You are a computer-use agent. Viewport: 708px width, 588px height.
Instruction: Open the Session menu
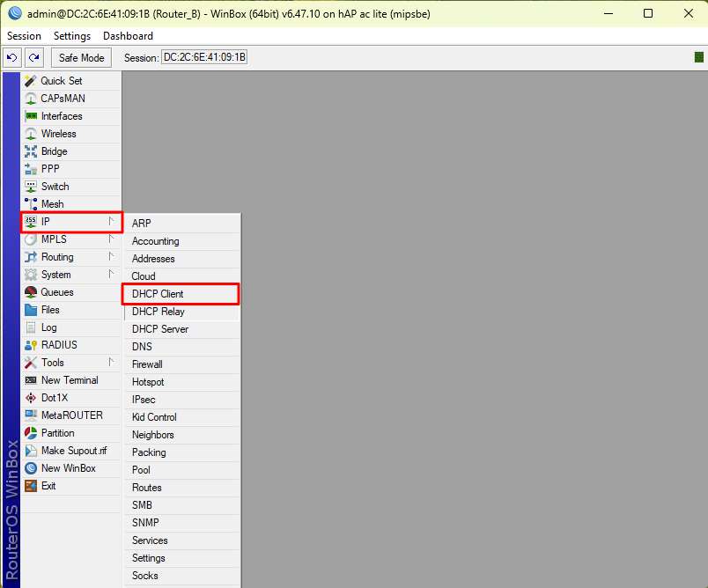[24, 36]
